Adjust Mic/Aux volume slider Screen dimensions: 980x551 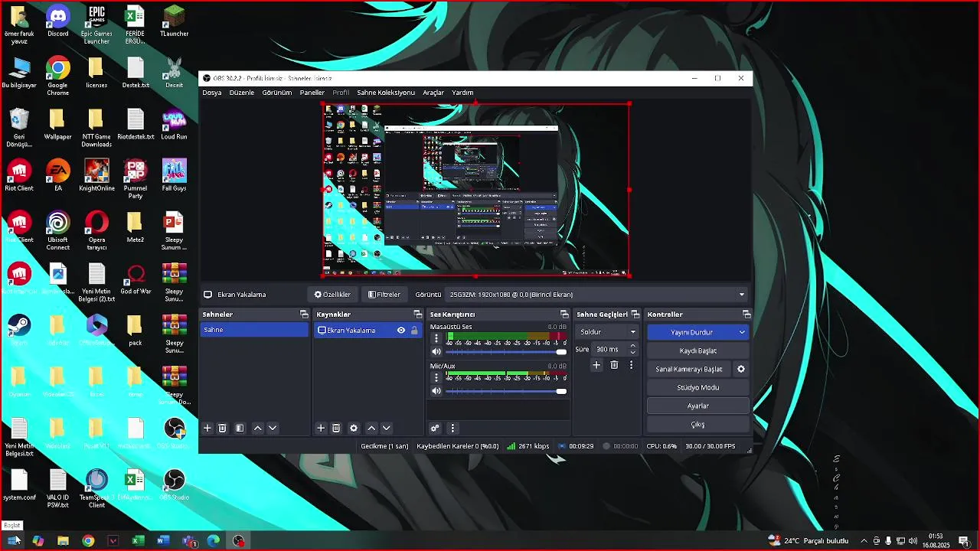coord(505,391)
